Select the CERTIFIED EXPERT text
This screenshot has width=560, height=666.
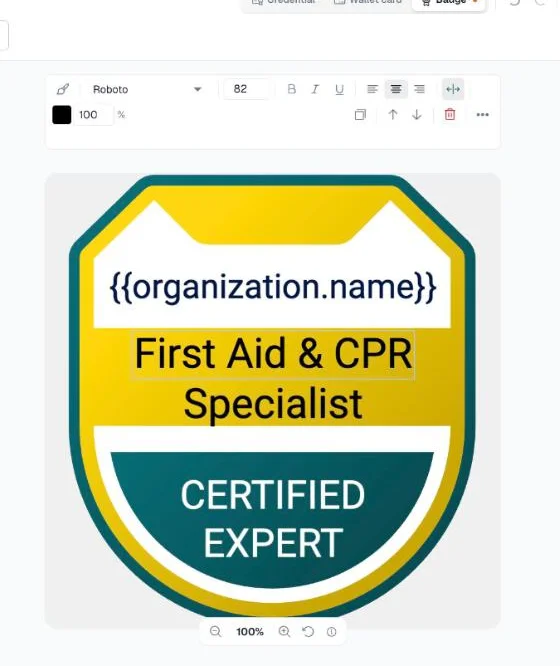click(x=273, y=518)
